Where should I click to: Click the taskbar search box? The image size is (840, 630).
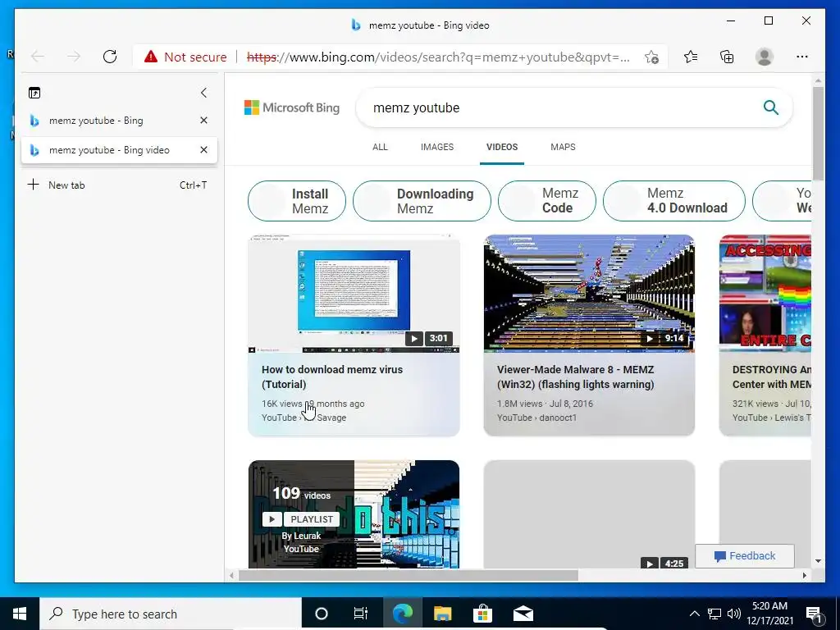tap(171, 614)
